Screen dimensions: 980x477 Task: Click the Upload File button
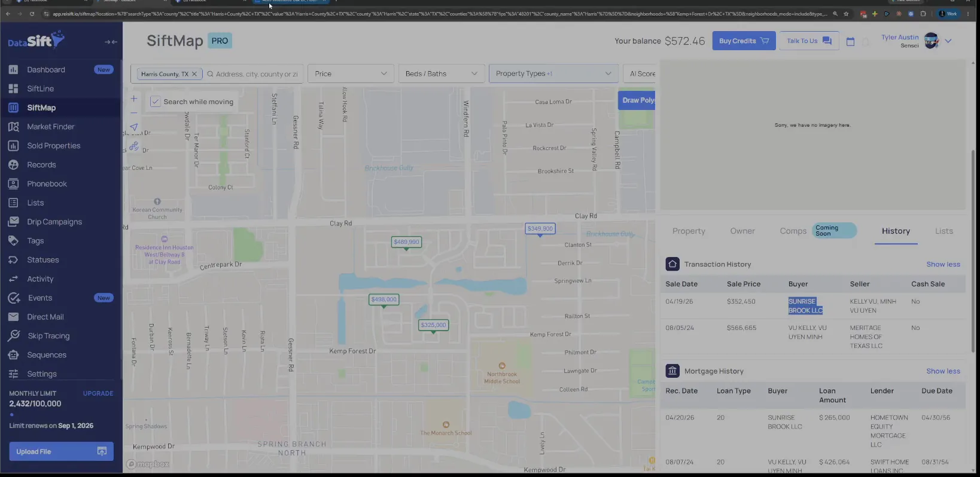(61, 451)
